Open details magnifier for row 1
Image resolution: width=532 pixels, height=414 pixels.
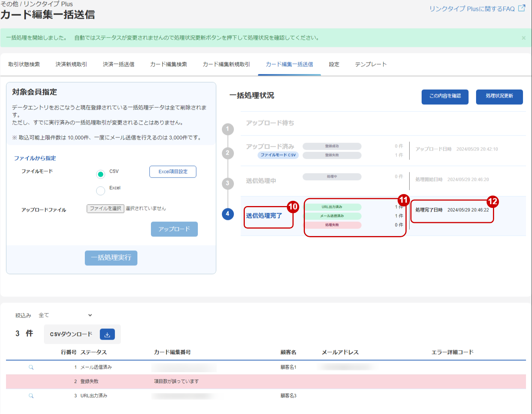click(31, 367)
